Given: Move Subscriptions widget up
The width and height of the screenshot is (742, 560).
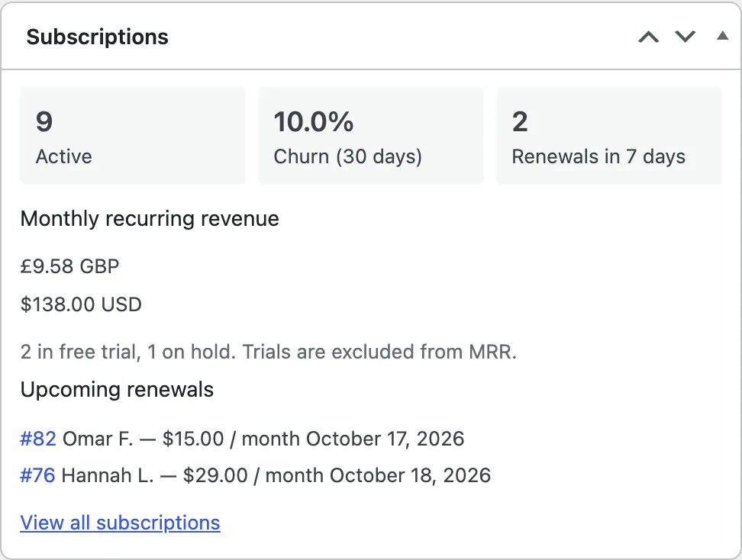Looking at the screenshot, I should (648, 37).
